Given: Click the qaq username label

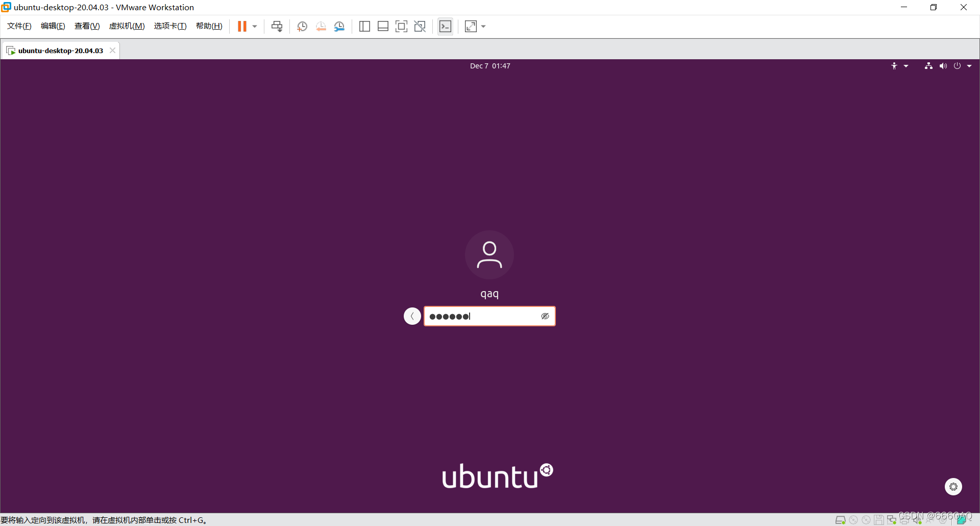Looking at the screenshot, I should click(x=489, y=294).
